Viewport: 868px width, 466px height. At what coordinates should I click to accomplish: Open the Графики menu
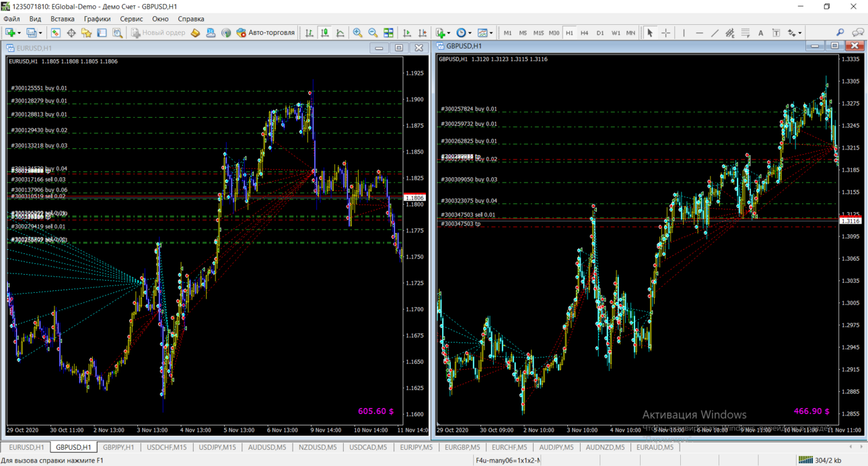(97, 19)
